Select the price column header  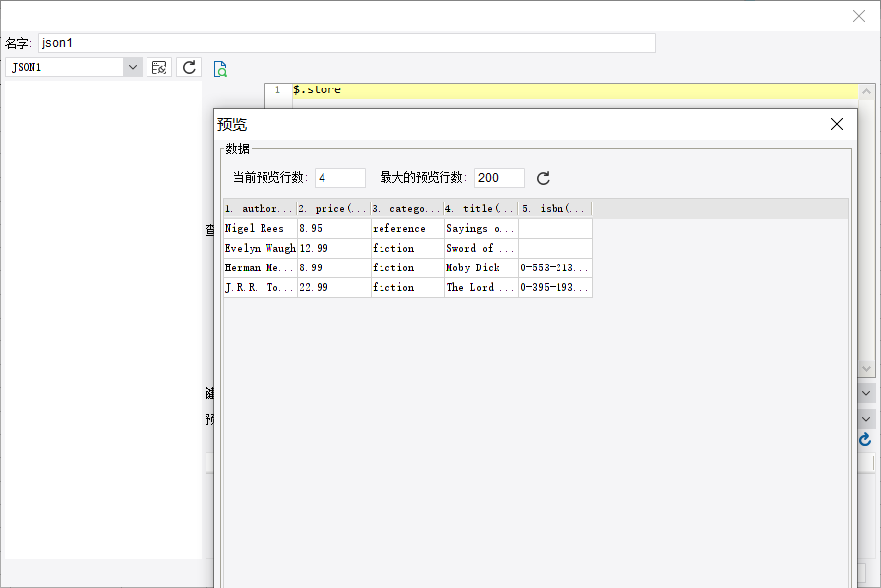click(333, 208)
